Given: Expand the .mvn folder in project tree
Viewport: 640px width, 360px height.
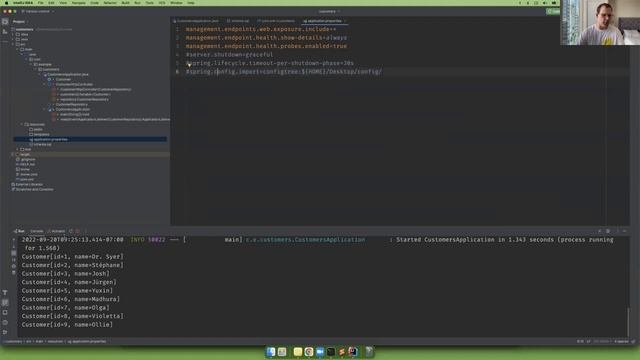Looking at the screenshot, I should click(13, 39).
